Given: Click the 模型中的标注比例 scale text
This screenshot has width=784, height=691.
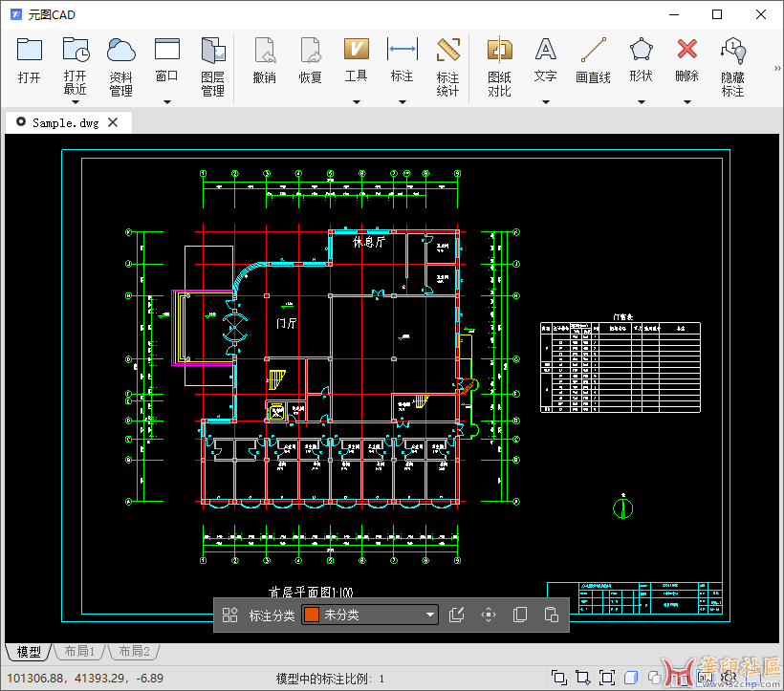Looking at the screenshot, I should click(x=330, y=679).
